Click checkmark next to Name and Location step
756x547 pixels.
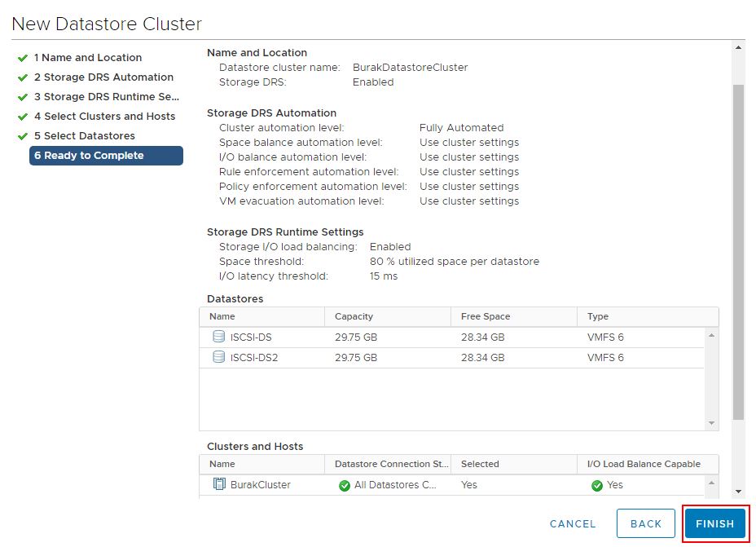pyautogui.click(x=23, y=59)
